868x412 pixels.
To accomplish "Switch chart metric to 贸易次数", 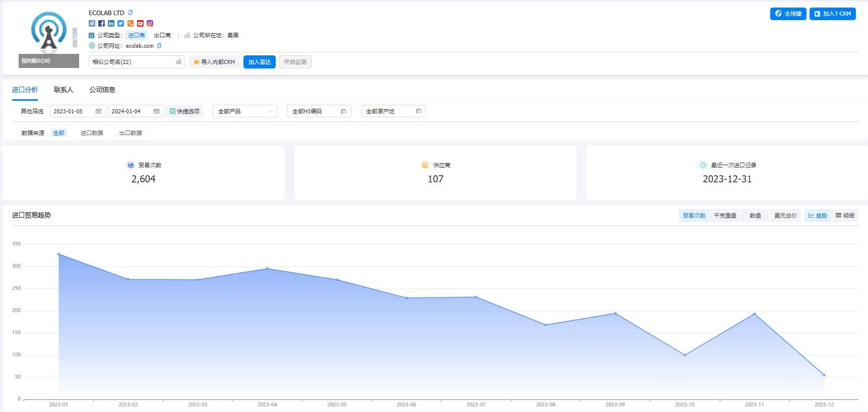I will pyautogui.click(x=694, y=216).
